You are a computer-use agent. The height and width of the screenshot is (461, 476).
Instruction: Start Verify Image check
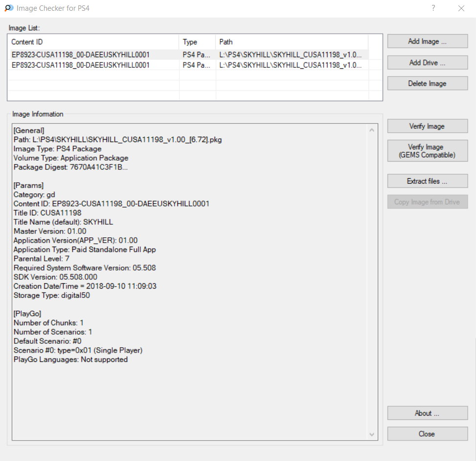coord(428,126)
